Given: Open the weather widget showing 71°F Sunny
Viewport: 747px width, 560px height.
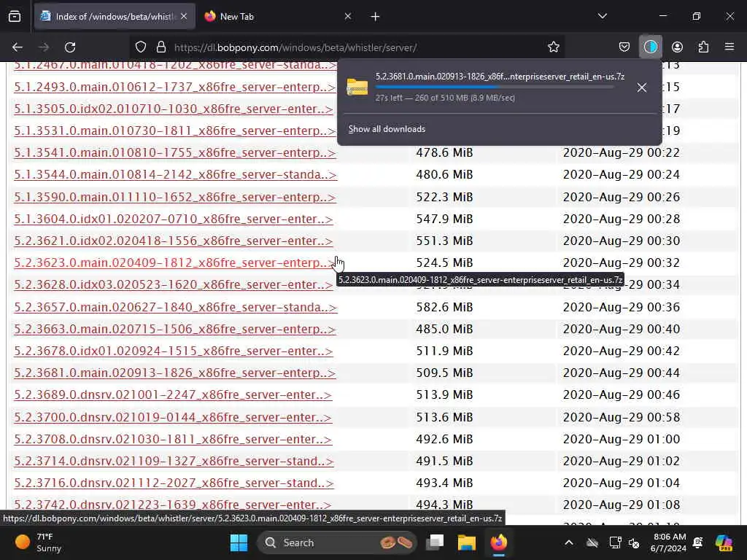Looking at the screenshot, I should [39, 542].
